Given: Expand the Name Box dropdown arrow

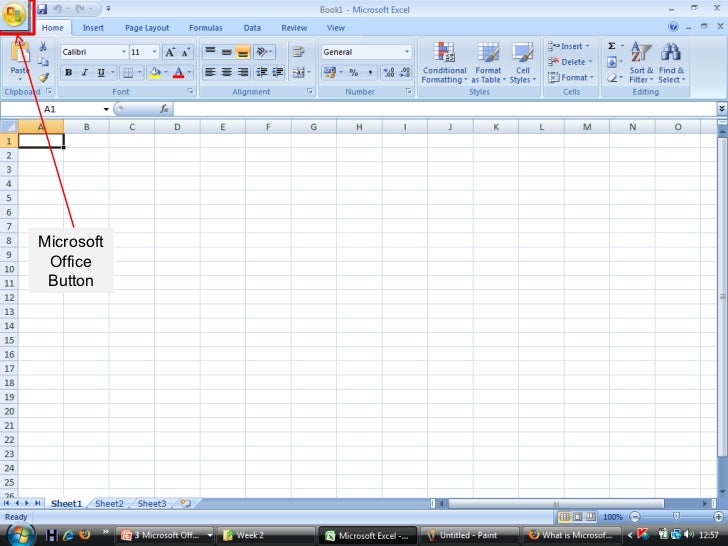Looking at the screenshot, I should (106, 109).
